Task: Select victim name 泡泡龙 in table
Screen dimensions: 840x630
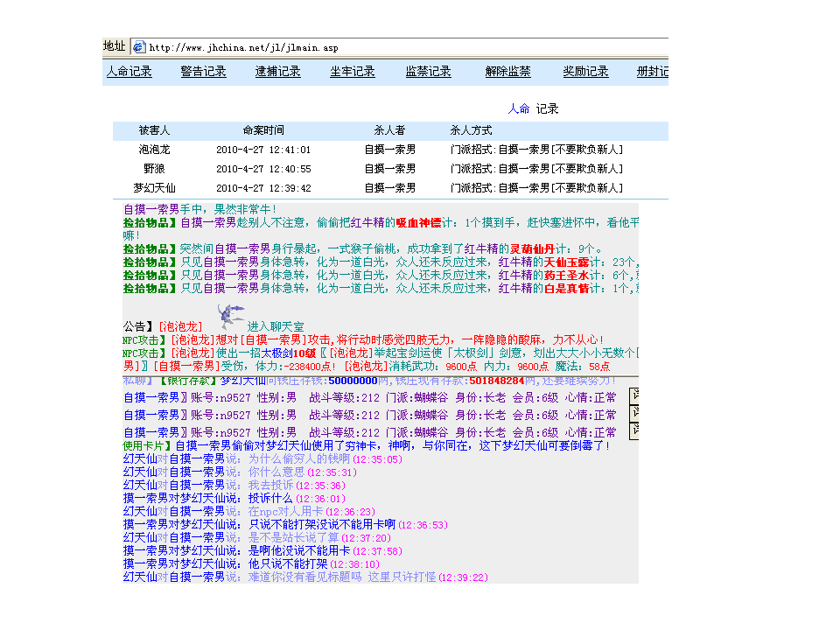Action: 154,150
